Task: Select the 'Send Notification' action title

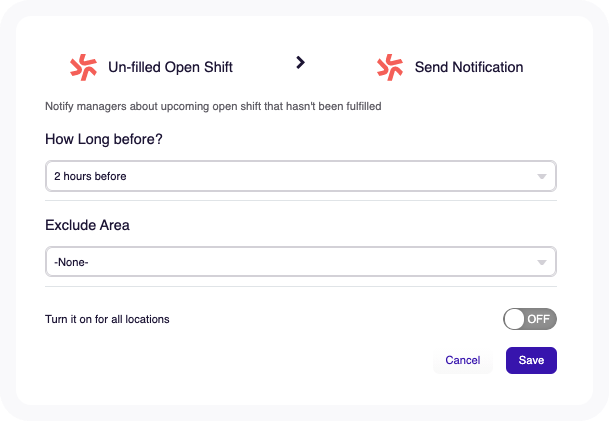Action: coord(469,67)
